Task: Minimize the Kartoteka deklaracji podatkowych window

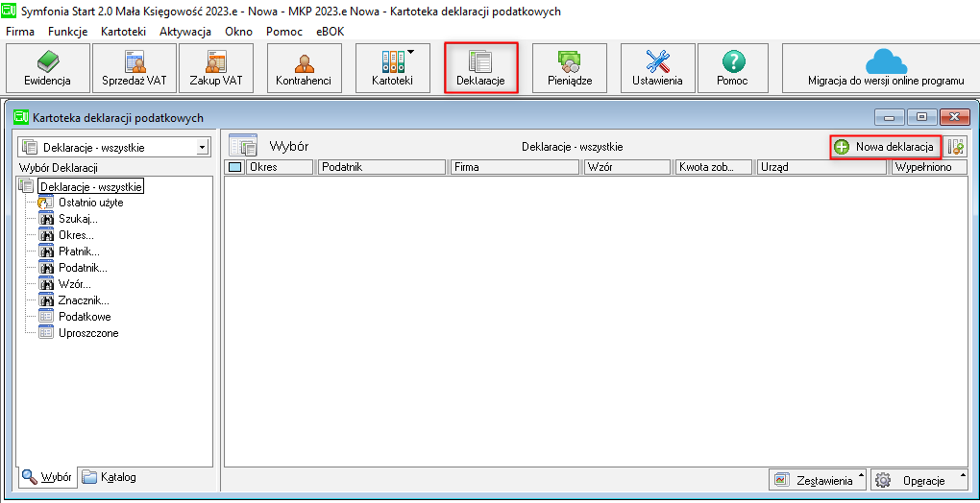Action: coord(890,117)
